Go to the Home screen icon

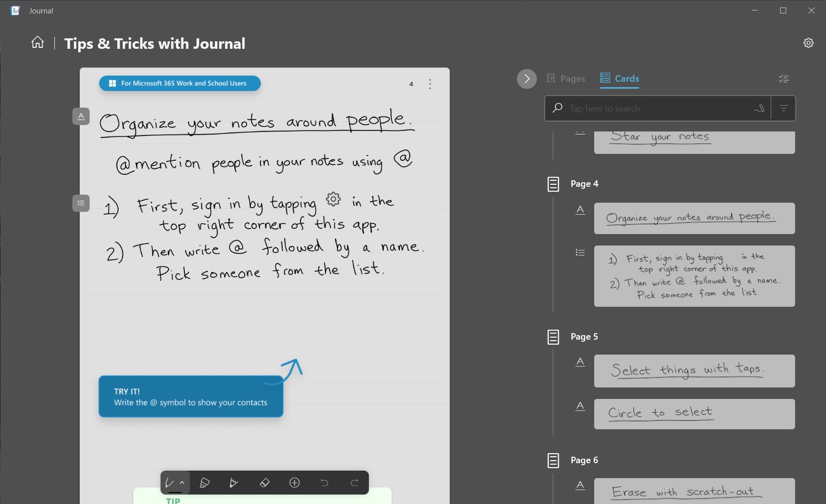(x=37, y=42)
